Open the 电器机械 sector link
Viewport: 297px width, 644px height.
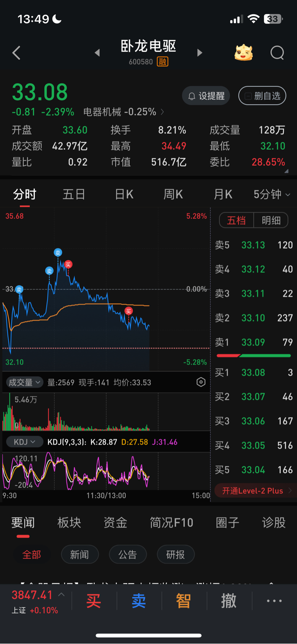pyautogui.click(x=124, y=112)
